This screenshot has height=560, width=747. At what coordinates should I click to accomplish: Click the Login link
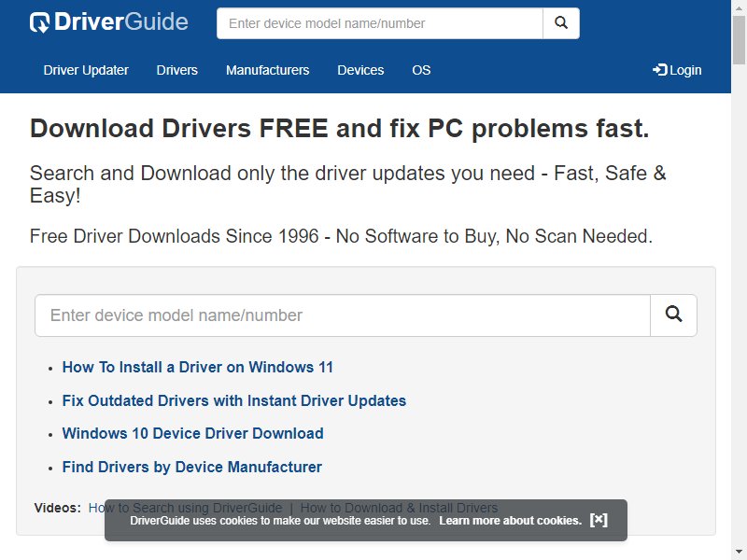click(677, 70)
